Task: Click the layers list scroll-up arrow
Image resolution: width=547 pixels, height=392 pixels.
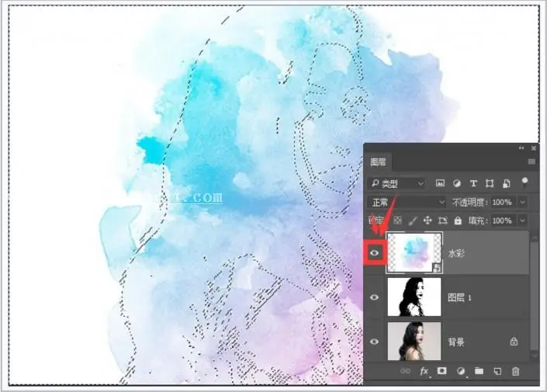Action: (x=535, y=238)
